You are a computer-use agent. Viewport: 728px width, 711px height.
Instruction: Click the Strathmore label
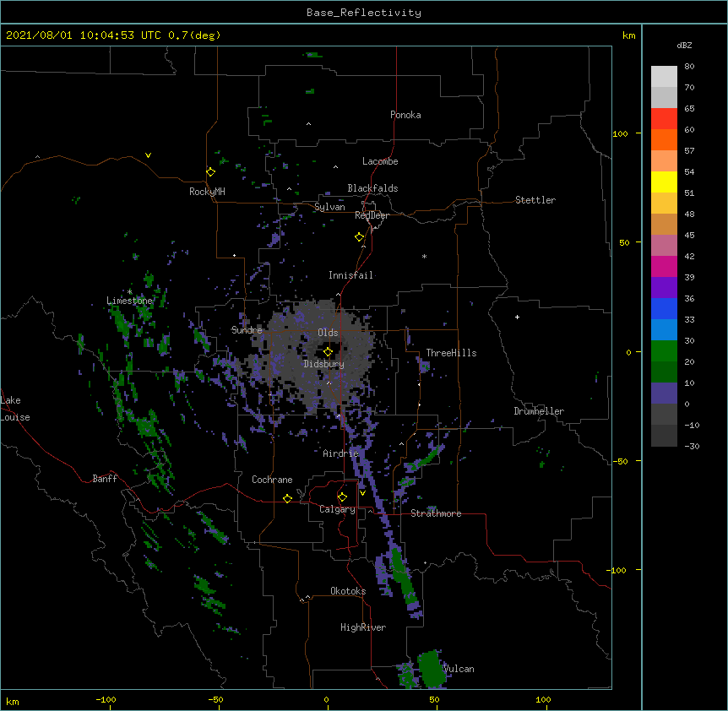click(x=436, y=513)
